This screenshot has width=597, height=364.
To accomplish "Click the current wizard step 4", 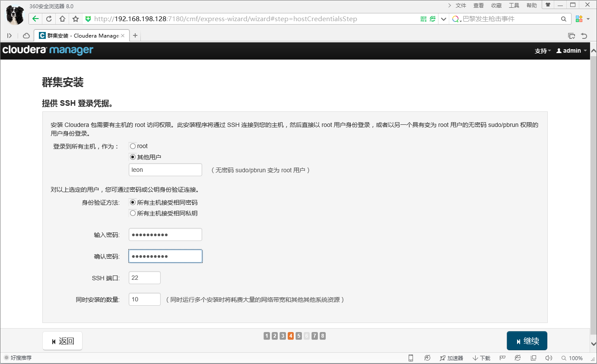I will click(291, 336).
